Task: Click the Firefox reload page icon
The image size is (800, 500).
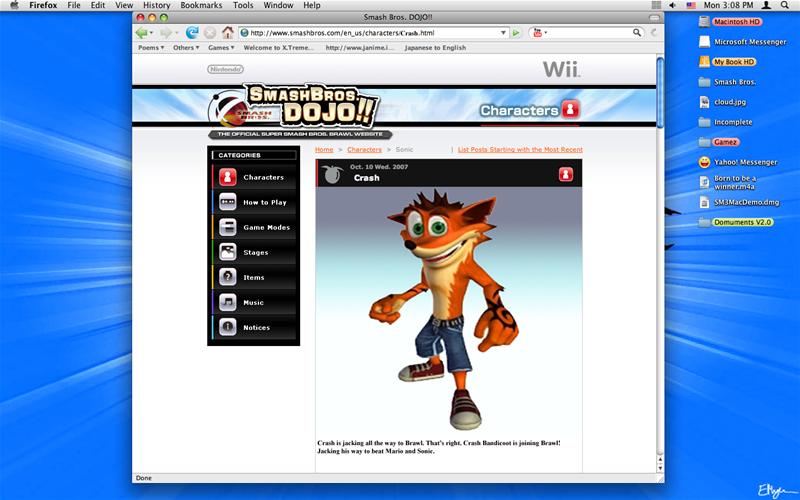Action: click(192, 33)
